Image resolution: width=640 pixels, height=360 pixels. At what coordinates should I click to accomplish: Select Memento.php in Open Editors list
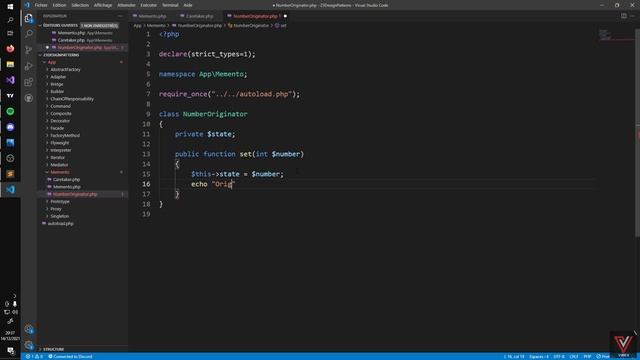pos(71,33)
